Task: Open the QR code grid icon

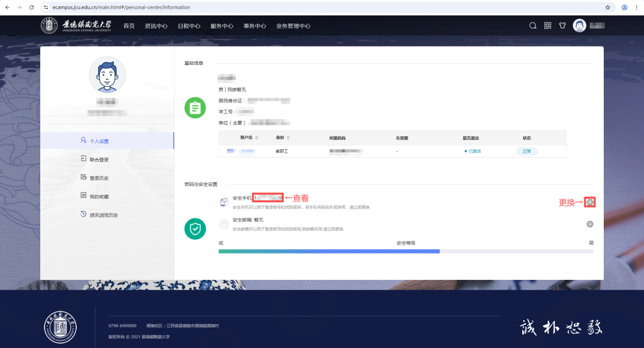Action: click(x=548, y=25)
